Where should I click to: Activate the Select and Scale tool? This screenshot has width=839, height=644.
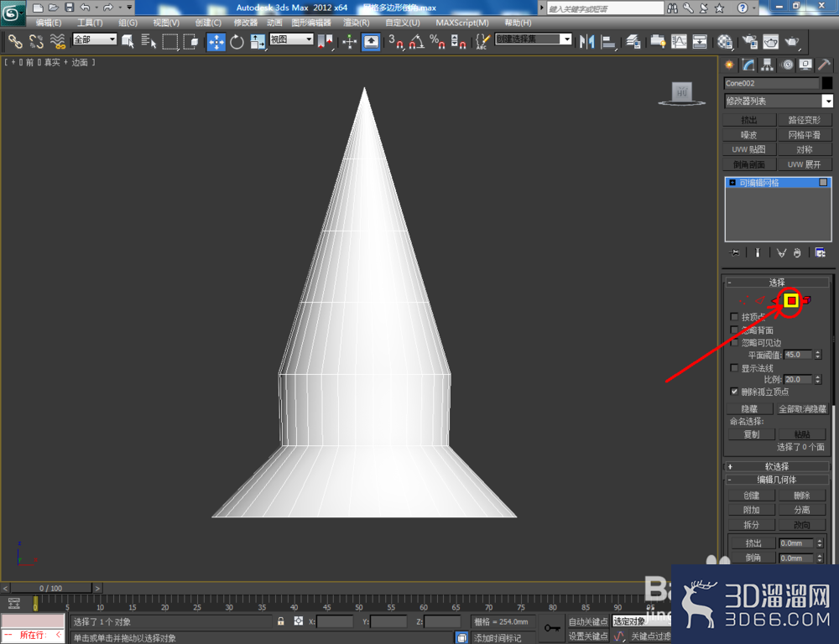pos(258,42)
